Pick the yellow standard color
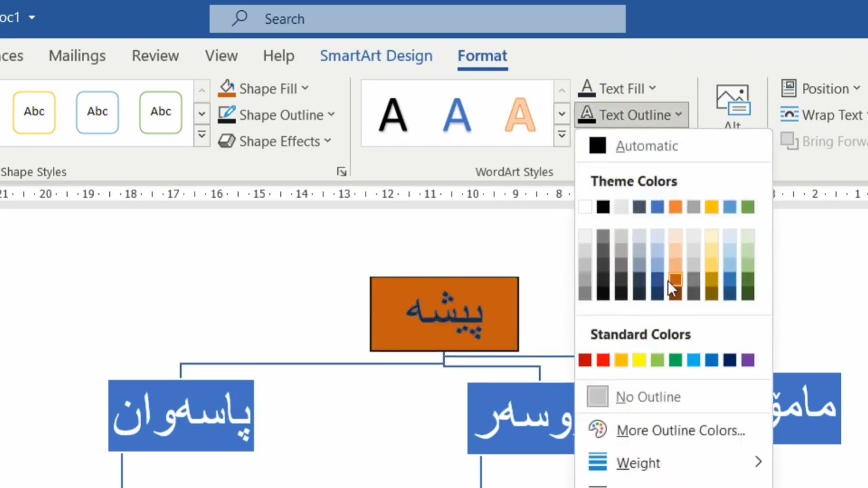This screenshot has height=488, width=868. coord(639,360)
